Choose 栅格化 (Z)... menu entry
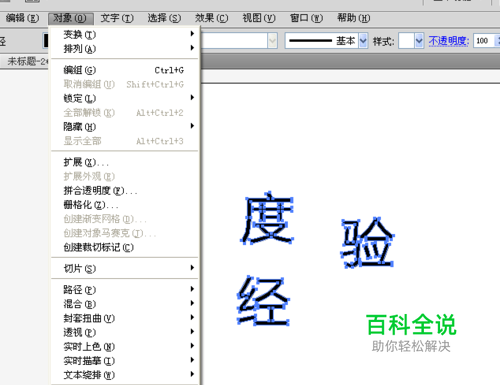 pyautogui.click(x=125, y=205)
